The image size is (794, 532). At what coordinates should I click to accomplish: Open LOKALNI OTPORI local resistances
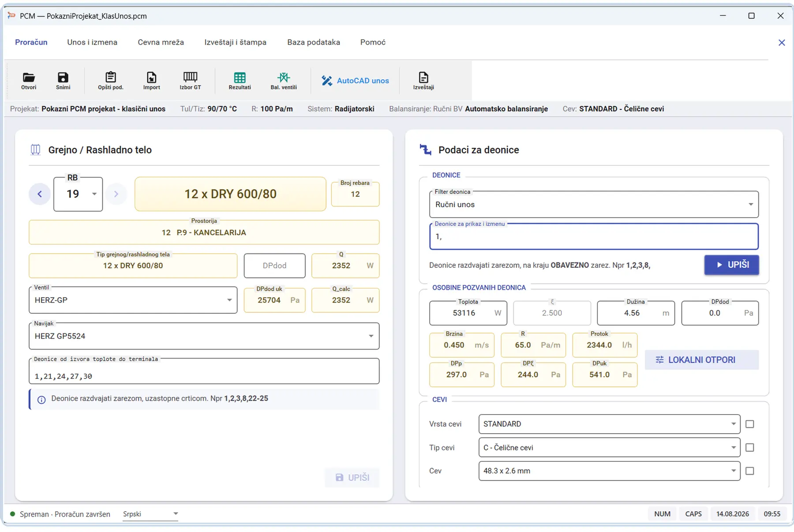tap(701, 360)
